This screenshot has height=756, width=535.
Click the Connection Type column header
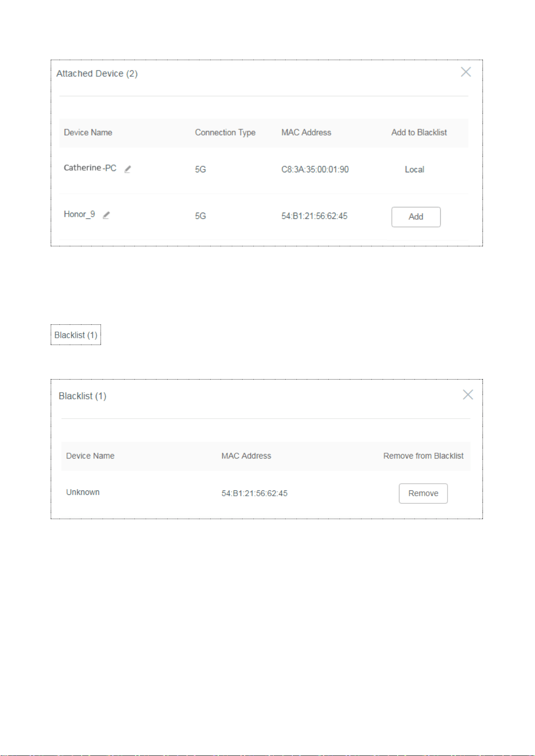tap(225, 132)
